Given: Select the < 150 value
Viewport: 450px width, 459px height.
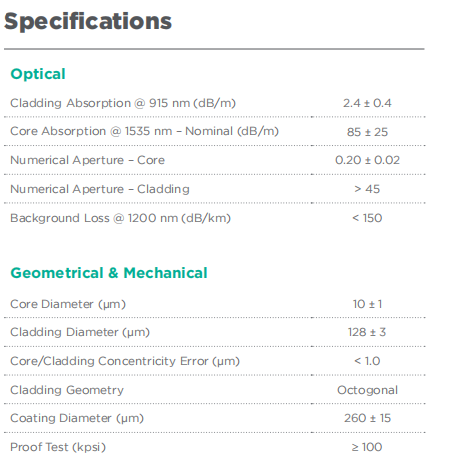Looking at the screenshot, I should (x=367, y=218).
